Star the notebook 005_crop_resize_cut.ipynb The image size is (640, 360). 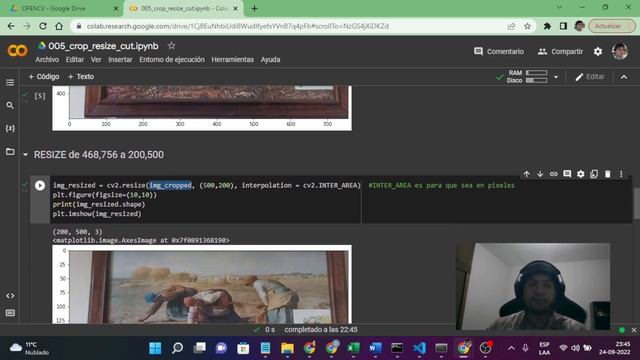pos(171,46)
